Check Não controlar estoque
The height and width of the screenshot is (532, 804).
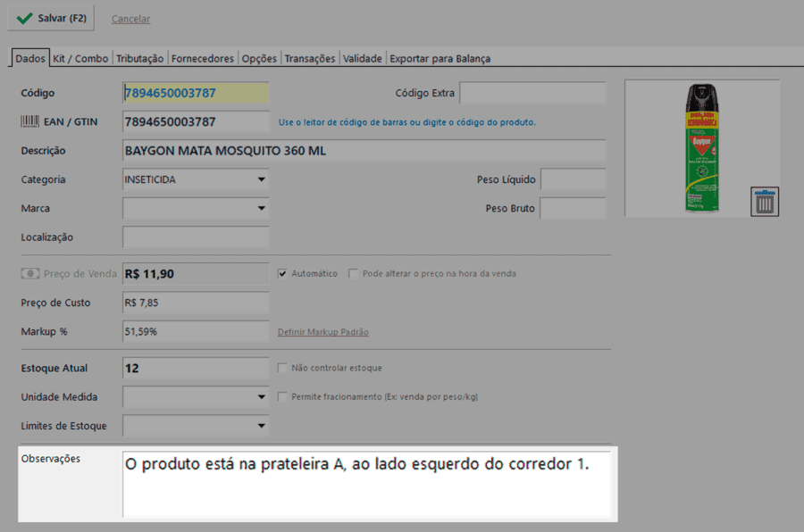(x=282, y=368)
